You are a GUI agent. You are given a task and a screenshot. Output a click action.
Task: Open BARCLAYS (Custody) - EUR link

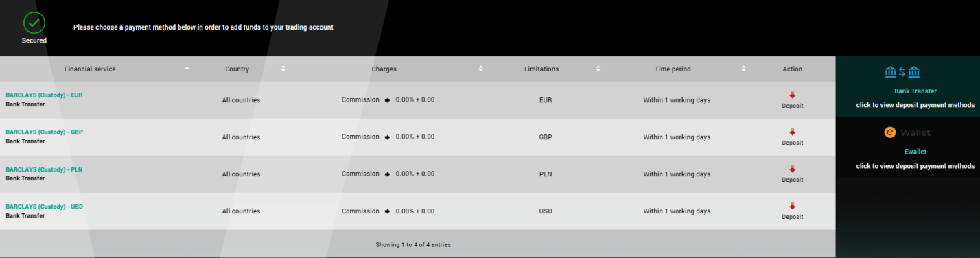(x=44, y=95)
